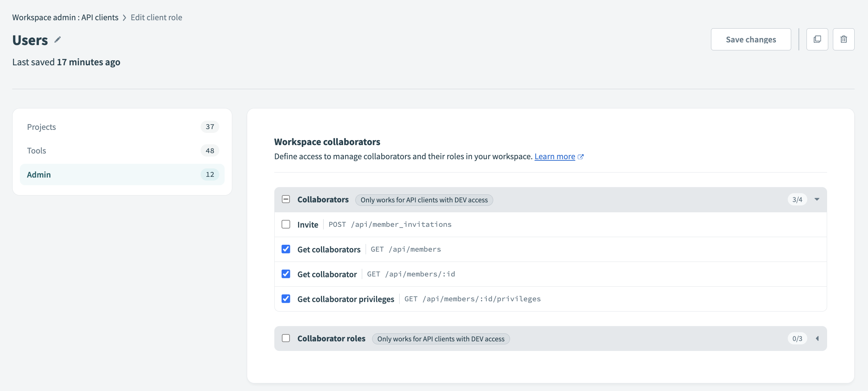Viewport: 868px width, 391px height.
Task: Click the DEV access tag next to Collaborators
Action: (424, 200)
